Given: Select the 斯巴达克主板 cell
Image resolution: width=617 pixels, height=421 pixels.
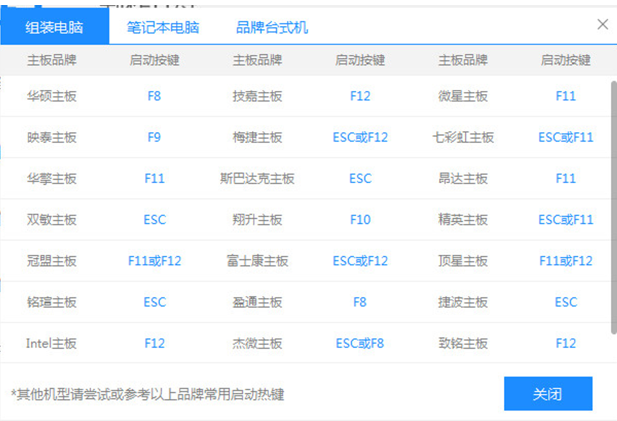Looking at the screenshot, I should 257,179.
